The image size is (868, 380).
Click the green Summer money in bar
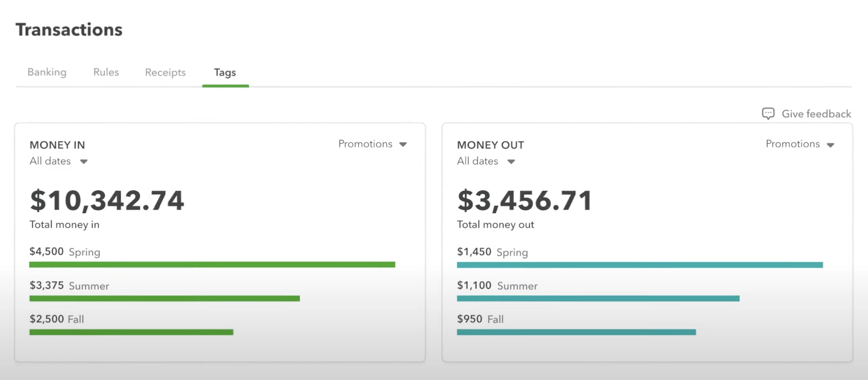coord(164,298)
